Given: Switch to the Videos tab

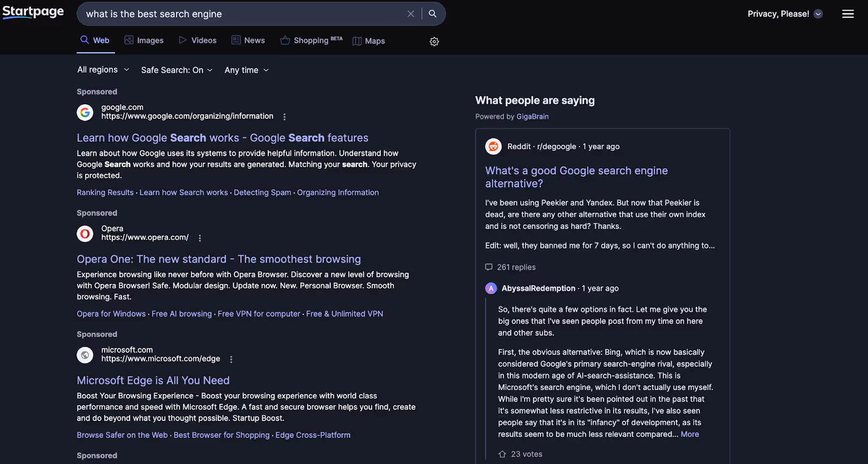Looking at the screenshot, I should click(197, 41).
